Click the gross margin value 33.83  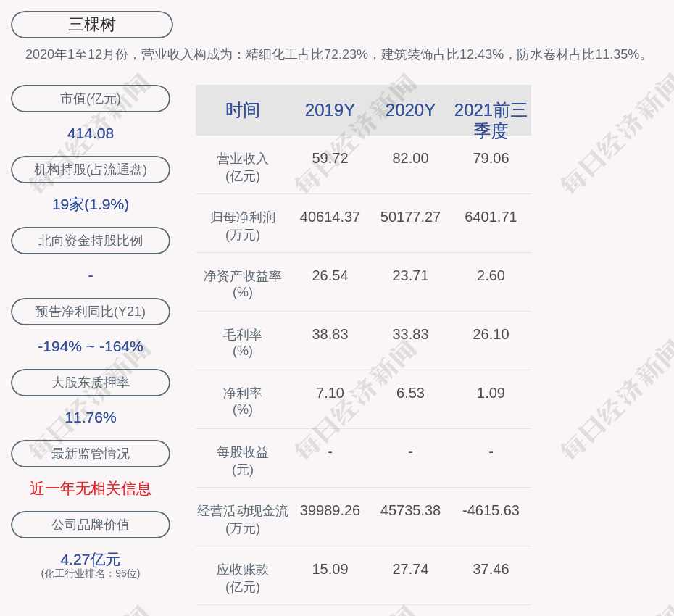(410, 334)
